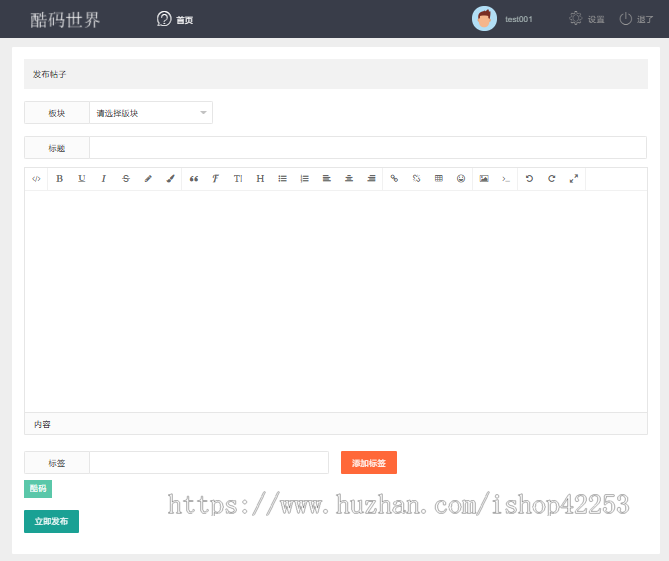Click user avatar picture
The width and height of the screenshot is (669, 561).
pyautogui.click(x=484, y=19)
